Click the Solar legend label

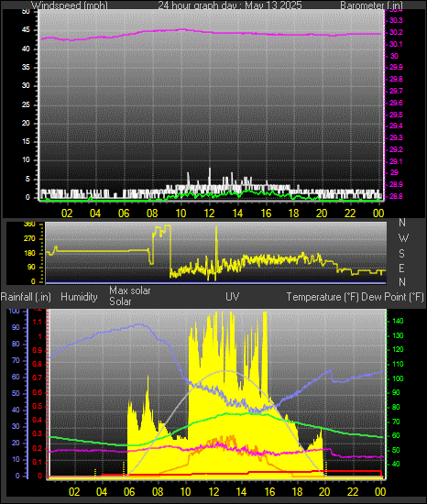[x=120, y=301]
